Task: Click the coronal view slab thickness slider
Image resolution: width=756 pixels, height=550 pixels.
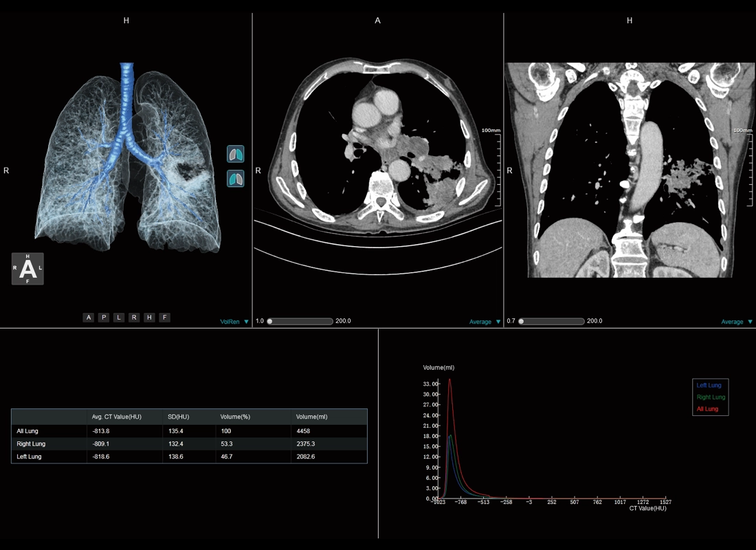Action: point(552,321)
